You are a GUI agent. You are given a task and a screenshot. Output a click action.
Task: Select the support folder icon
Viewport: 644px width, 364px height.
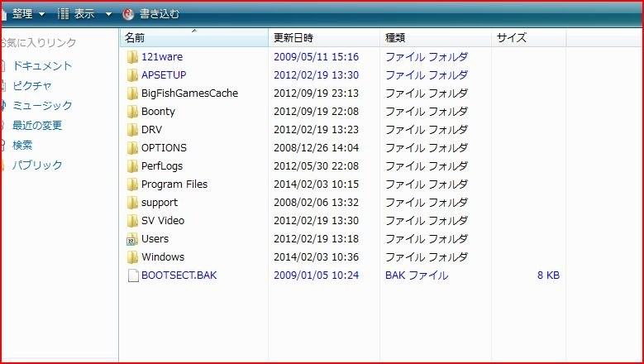132,203
